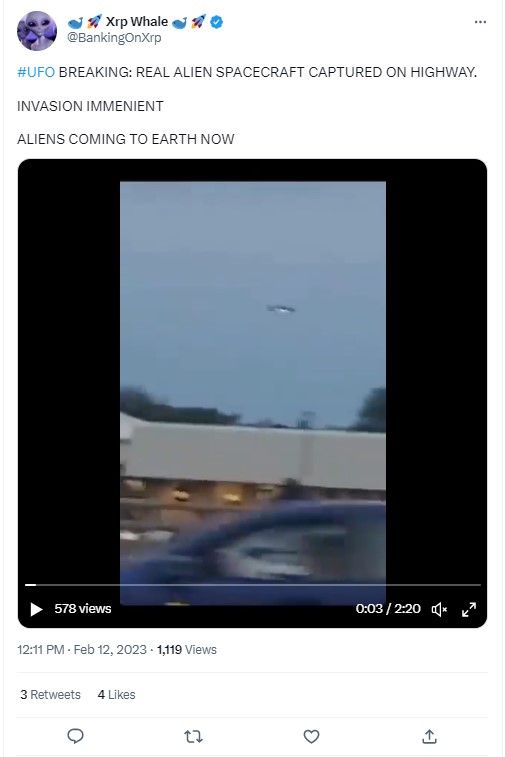The width and height of the screenshot is (505, 757).
Task: Click the blue verified badge
Action: coord(217,22)
